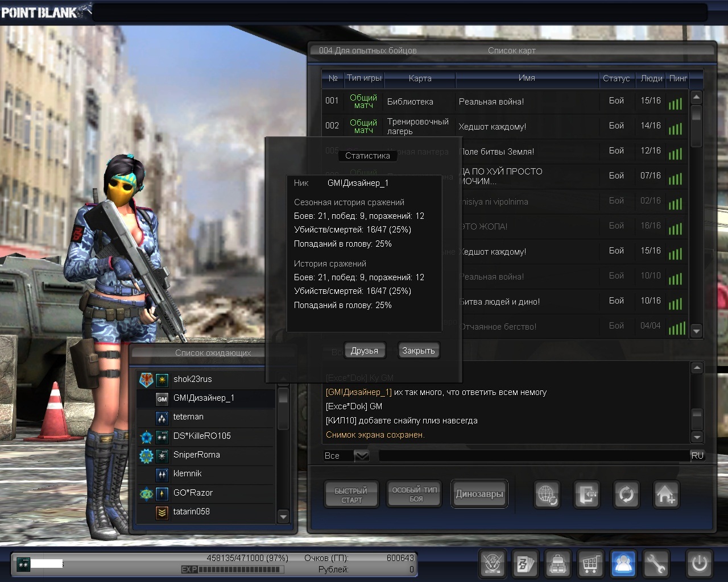Sort rooms by "Тип игры" column header

[364, 78]
